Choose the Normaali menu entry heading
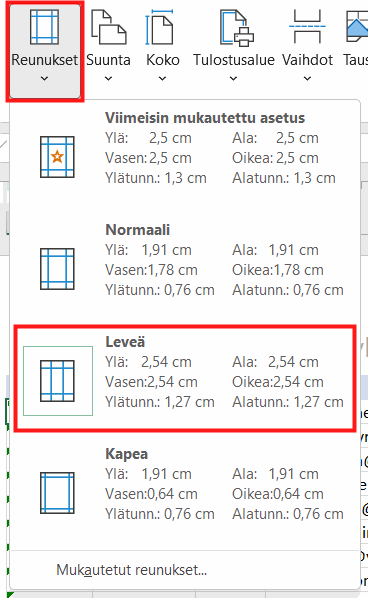 138,230
